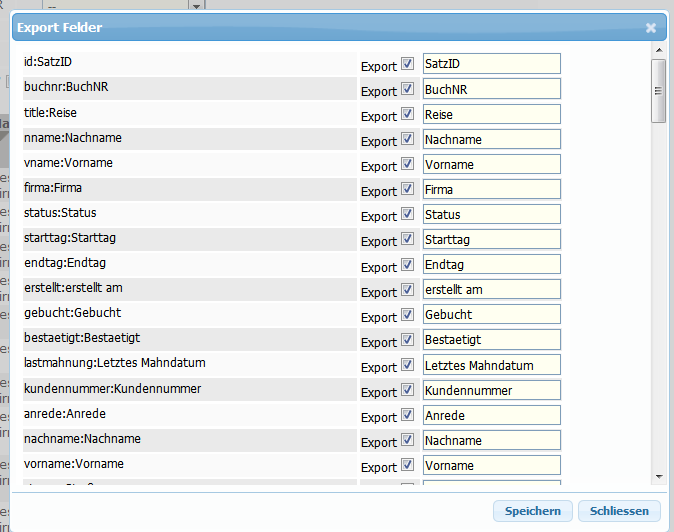Select the Gebucht text input
674x532 pixels.
[491, 315]
